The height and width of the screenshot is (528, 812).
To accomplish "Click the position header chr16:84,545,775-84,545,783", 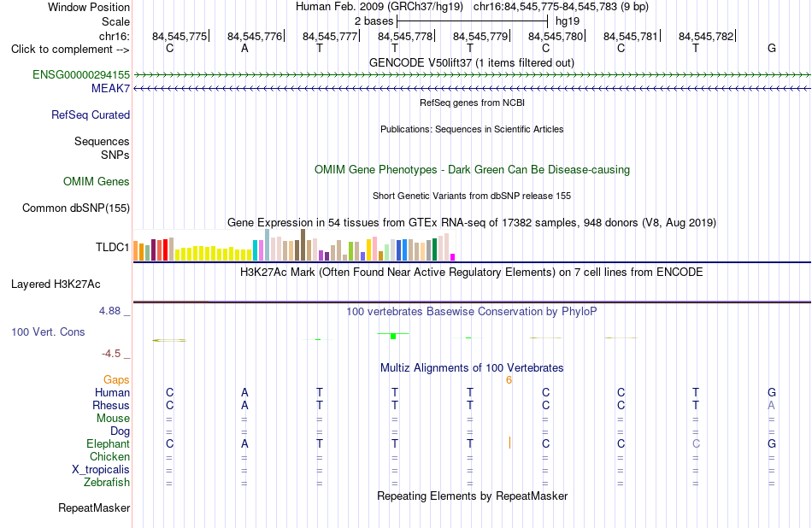I will click(x=561, y=7).
